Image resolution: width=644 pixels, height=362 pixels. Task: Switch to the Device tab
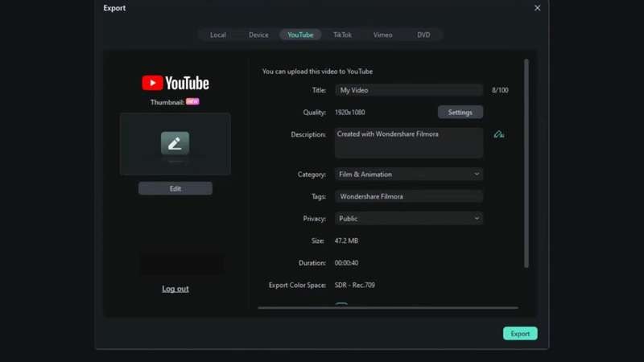point(258,35)
